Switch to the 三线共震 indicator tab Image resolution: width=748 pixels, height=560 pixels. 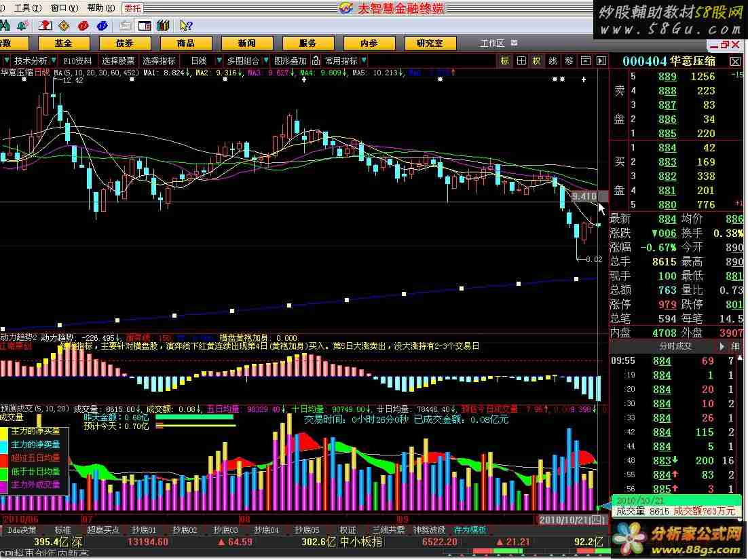pos(388,529)
